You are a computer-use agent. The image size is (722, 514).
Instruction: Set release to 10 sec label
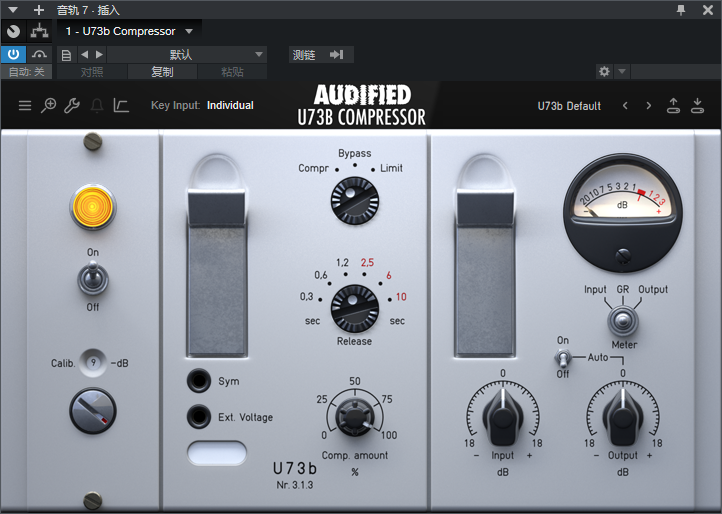401,297
